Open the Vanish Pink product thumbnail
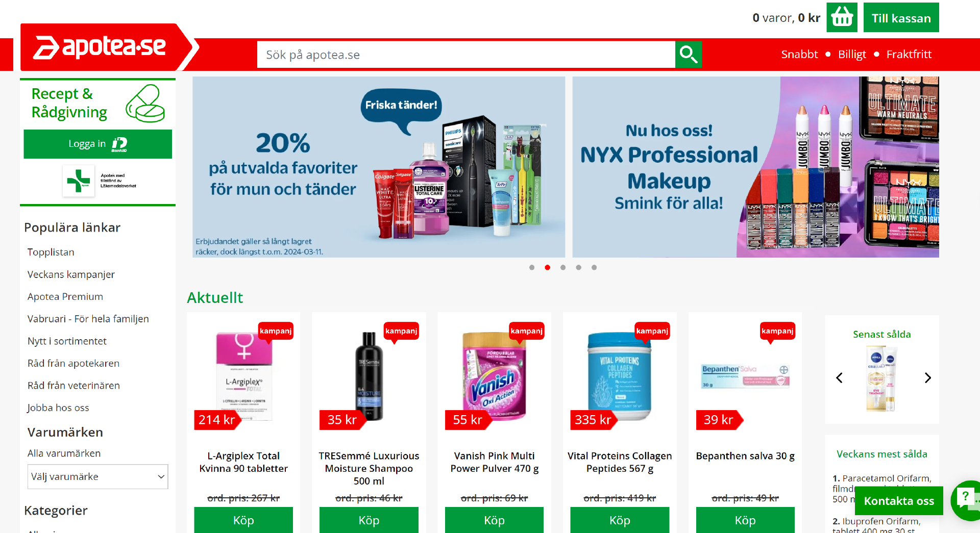The width and height of the screenshot is (980, 533). click(x=494, y=375)
